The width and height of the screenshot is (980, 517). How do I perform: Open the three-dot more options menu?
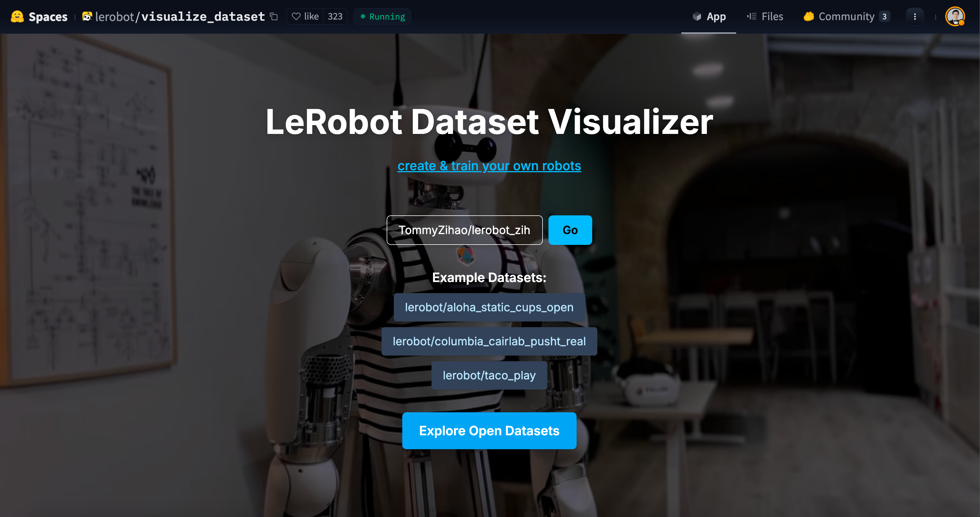pyautogui.click(x=915, y=16)
